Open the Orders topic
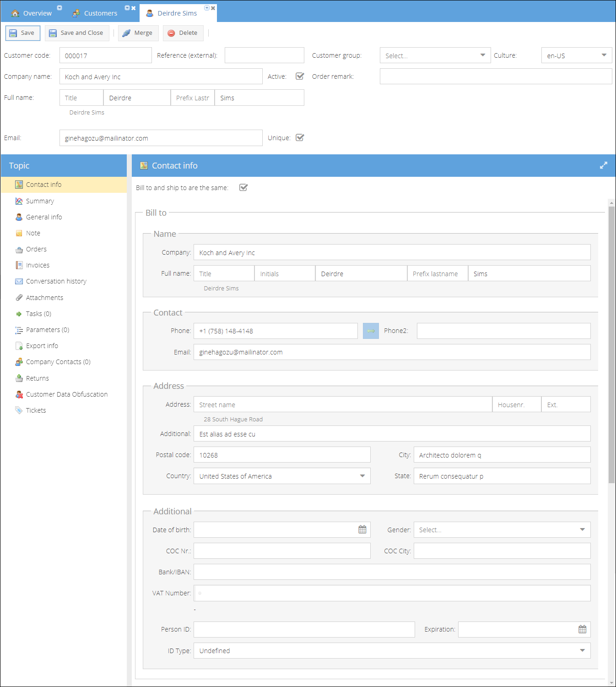 pyautogui.click(x=64, y=249)
